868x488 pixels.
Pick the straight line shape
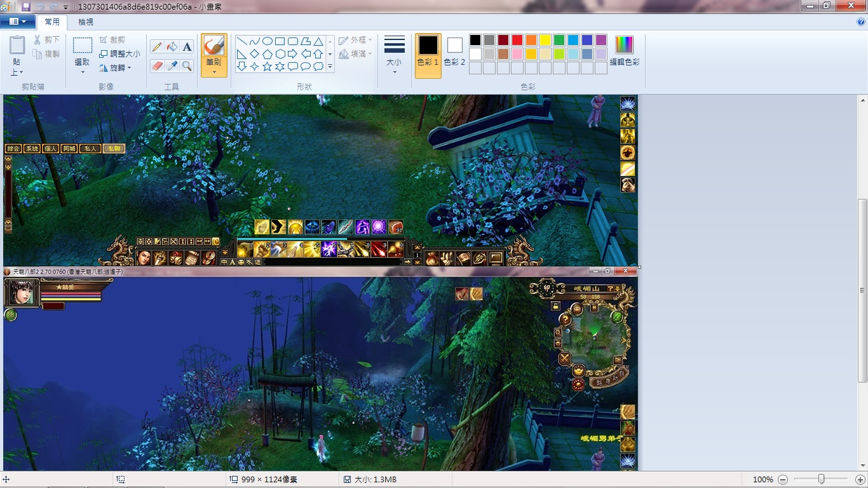(x=241, y=41)
